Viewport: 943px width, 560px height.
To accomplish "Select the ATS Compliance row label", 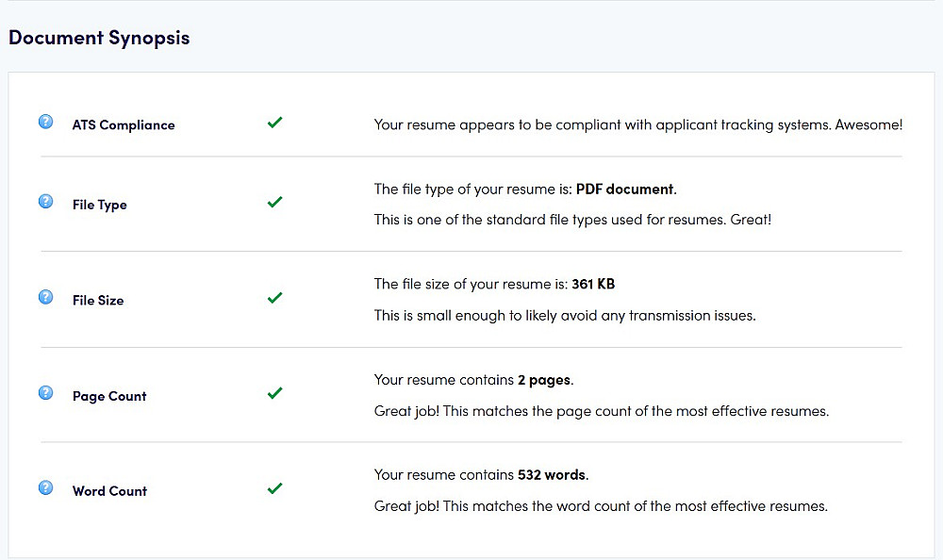I will (124, 124).
